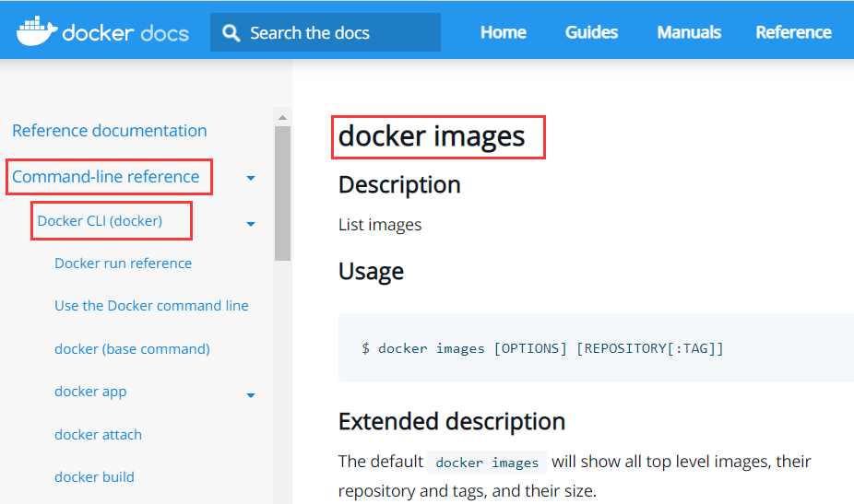854x504 pixels.
Task: Click the List images description text
Action: pyautogui.click(x=380, y=225)
